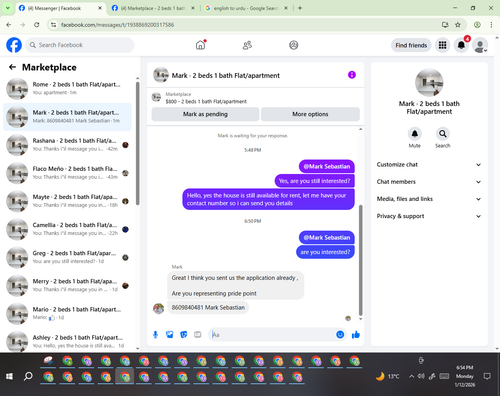Open the $800 2 beds listing link

(x=206, y=101)
